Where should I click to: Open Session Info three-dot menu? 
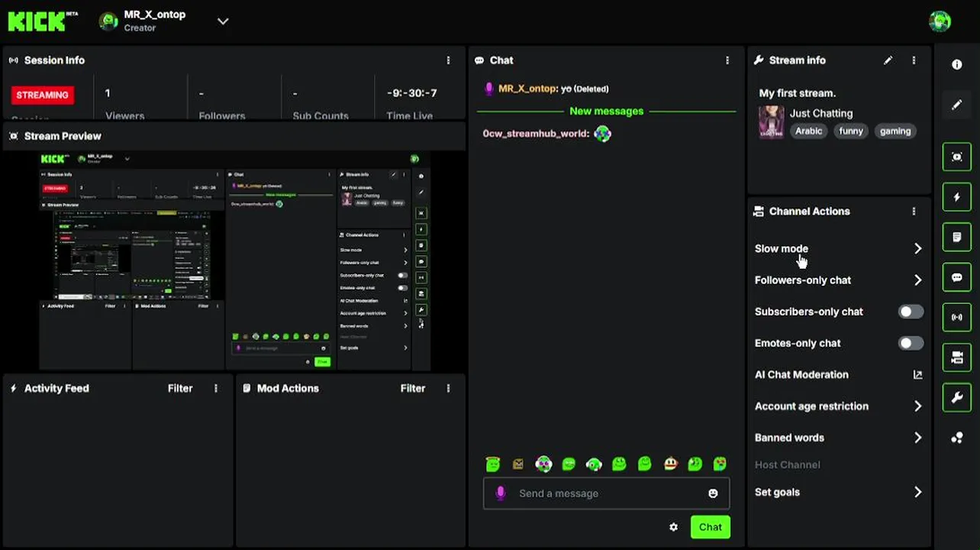[x=448, y=60]
